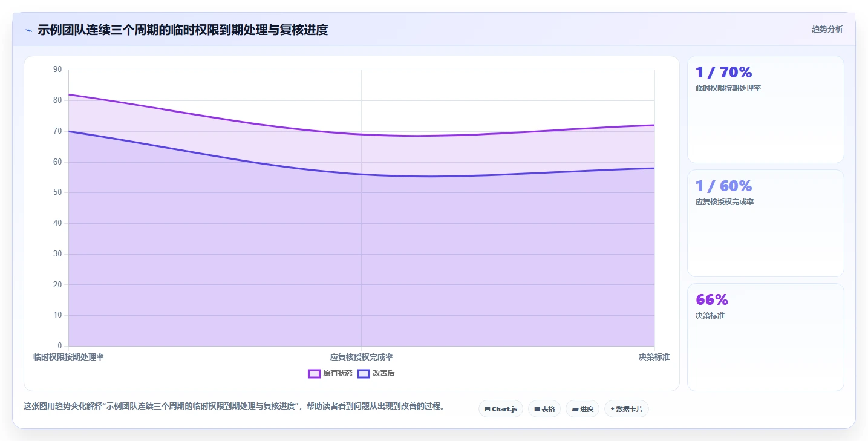Click the y-axis value 50
This screenshot has height=441, width=868.
57,192
